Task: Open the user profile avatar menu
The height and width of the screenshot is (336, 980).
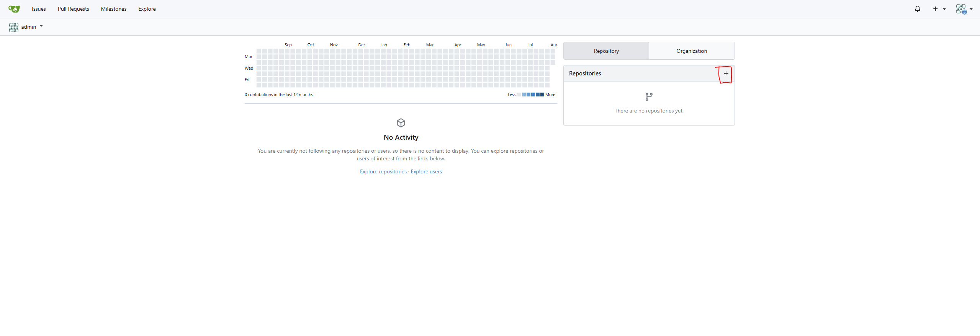Action: (964, 9)
